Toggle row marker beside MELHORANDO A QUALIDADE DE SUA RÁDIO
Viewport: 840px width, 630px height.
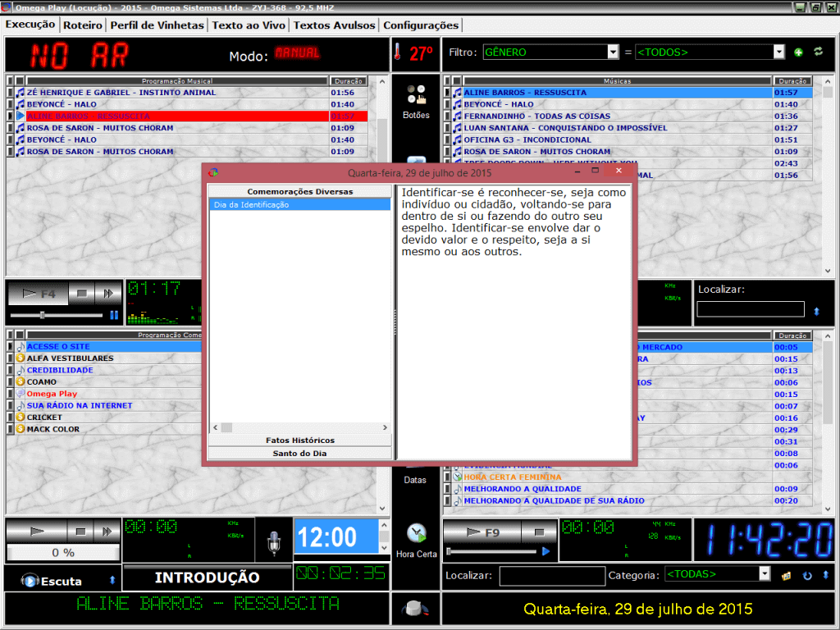(x=447, y=500)
